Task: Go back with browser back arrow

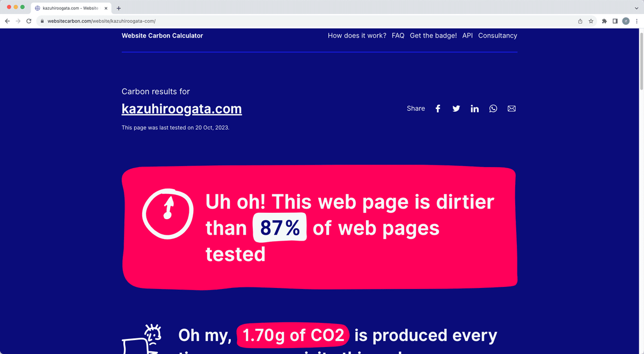Action: point(8,21)
